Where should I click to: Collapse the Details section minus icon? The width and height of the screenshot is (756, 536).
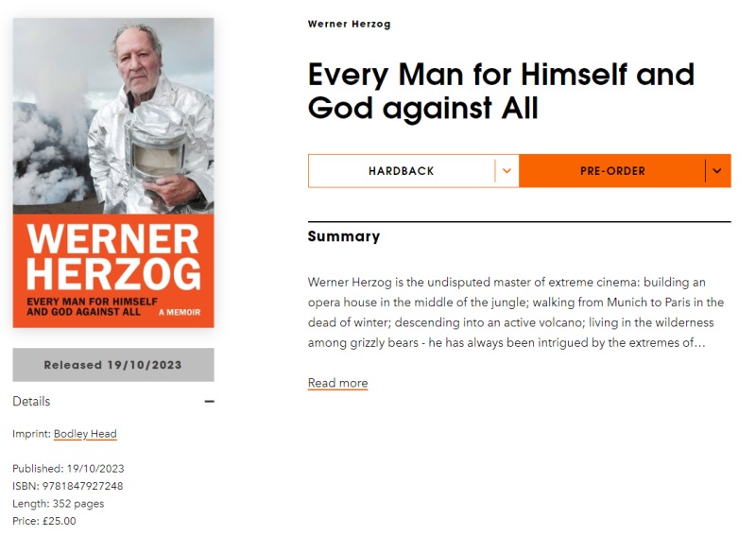click(209, 402)
